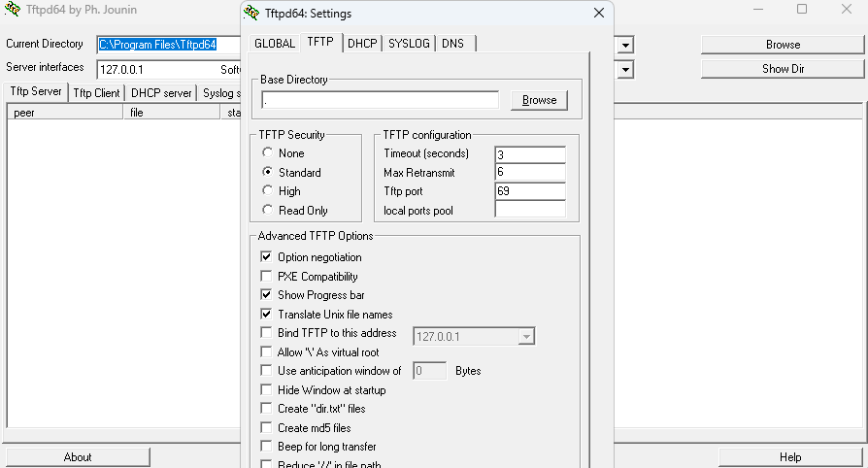Click the Help button in main window

[x=790, y=457]
